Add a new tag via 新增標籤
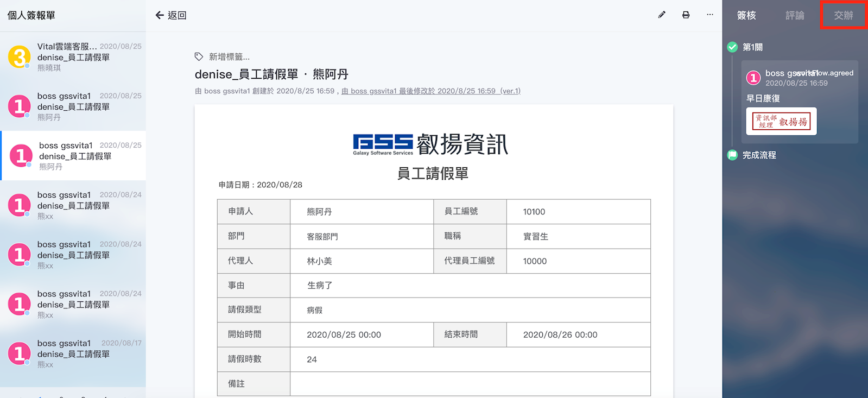The width and height of the screenshot is (868, 398). (x=229, y=57)
